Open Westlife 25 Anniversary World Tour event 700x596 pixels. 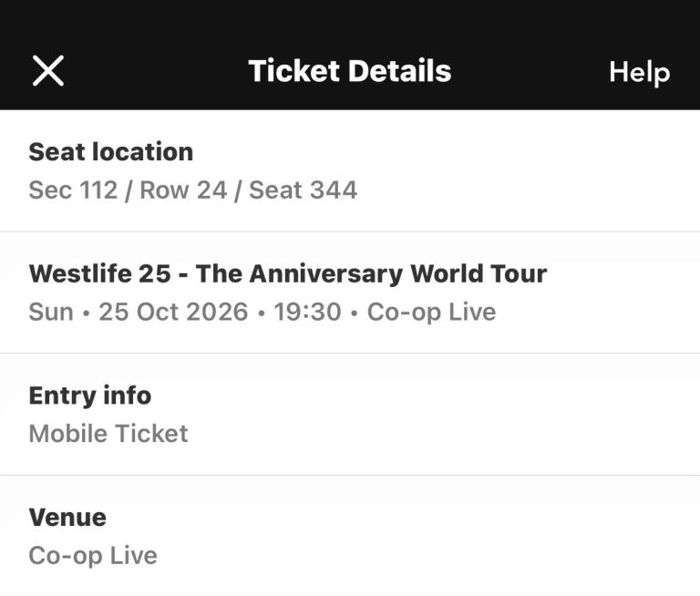coord(287,273)
